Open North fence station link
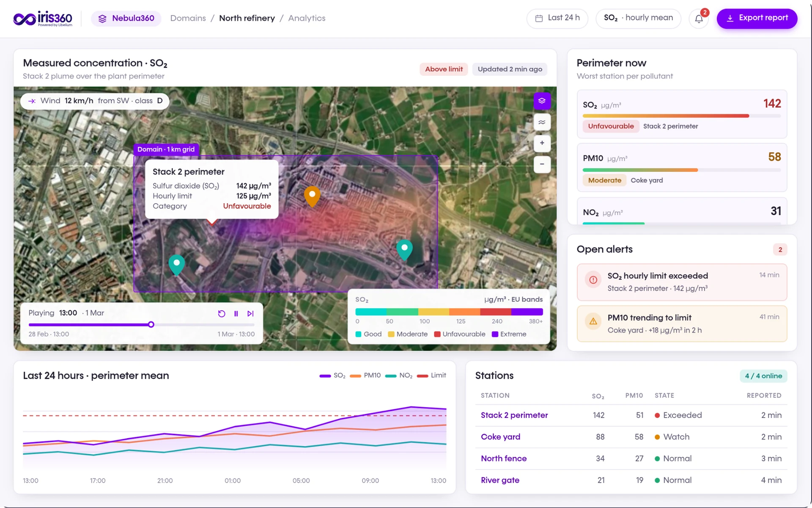This screenshot has height=508, width=812. coord(504,458)
